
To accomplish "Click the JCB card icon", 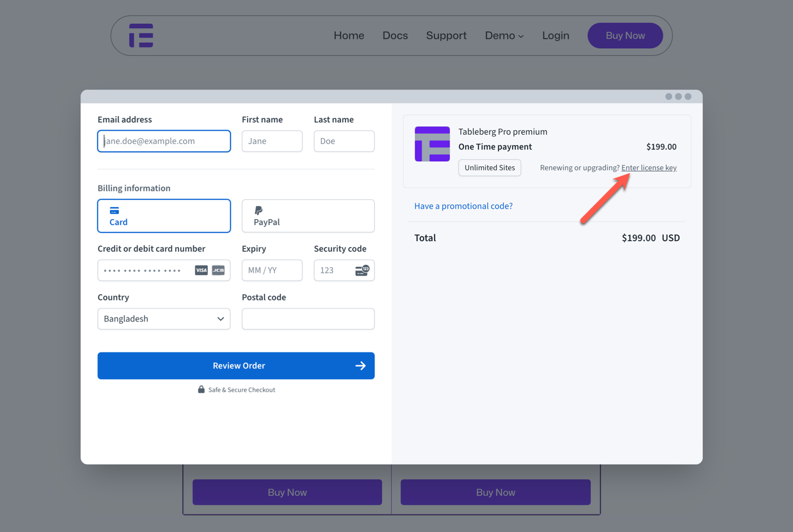I will pyautogui.click(x=218, y=271).
